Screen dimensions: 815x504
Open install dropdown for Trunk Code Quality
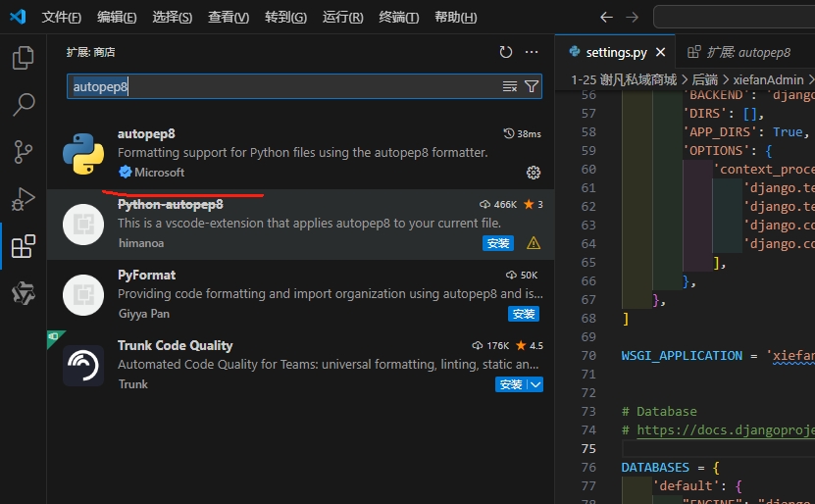[535, 384]
